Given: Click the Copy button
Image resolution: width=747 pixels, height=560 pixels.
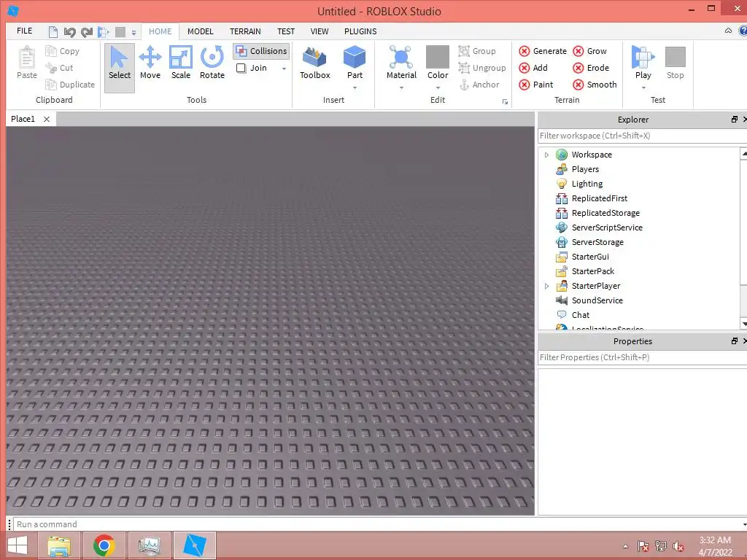Looking at the screenshot, I should point(63,51).
